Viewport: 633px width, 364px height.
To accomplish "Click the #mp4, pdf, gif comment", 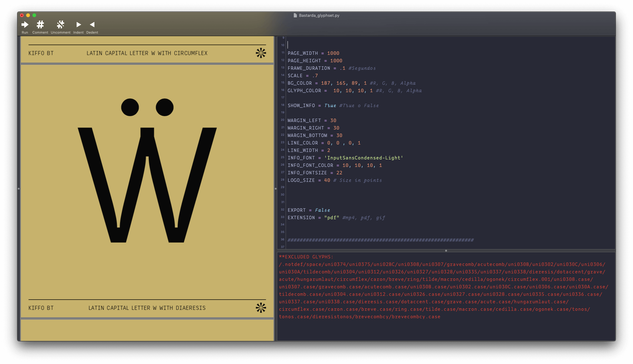I will pyautogui.click(x=364, y=218).
